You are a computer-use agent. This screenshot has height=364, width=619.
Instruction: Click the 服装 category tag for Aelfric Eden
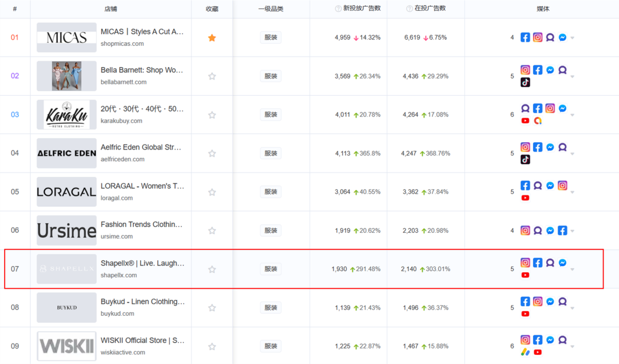pos(271,153)
